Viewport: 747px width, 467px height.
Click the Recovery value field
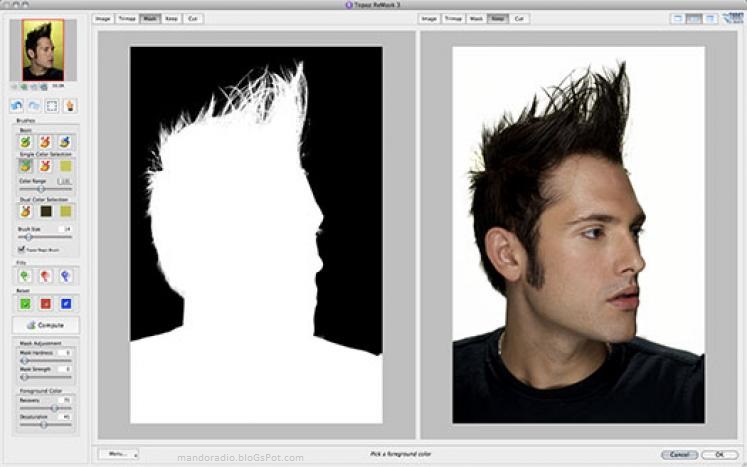click(65, 401)
